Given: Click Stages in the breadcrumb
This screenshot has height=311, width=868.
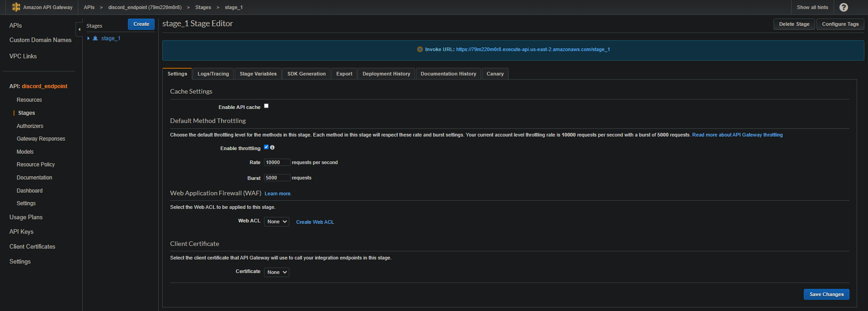Looking at the screenshot, I should (x=203, y=7).
